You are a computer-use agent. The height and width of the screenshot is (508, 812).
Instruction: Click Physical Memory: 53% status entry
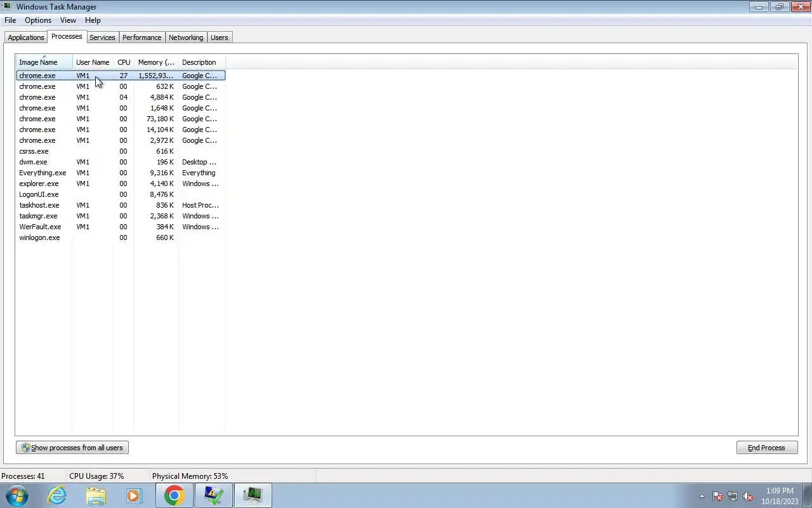(190, 476)
